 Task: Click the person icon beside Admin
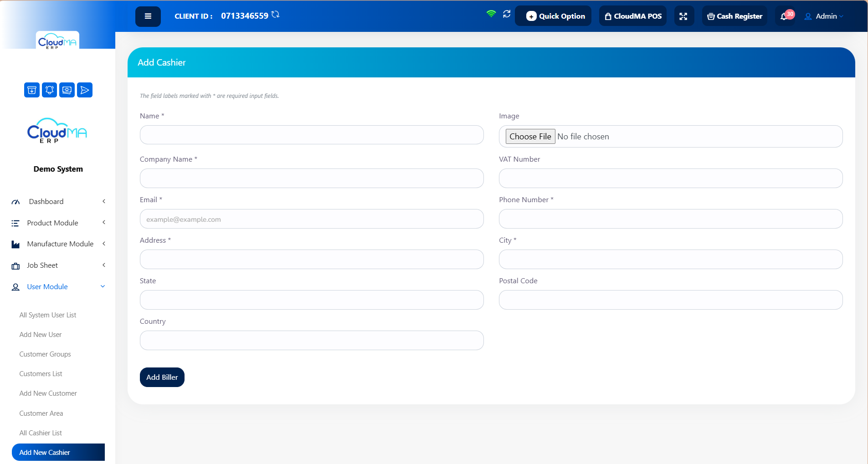coord(808,16)
